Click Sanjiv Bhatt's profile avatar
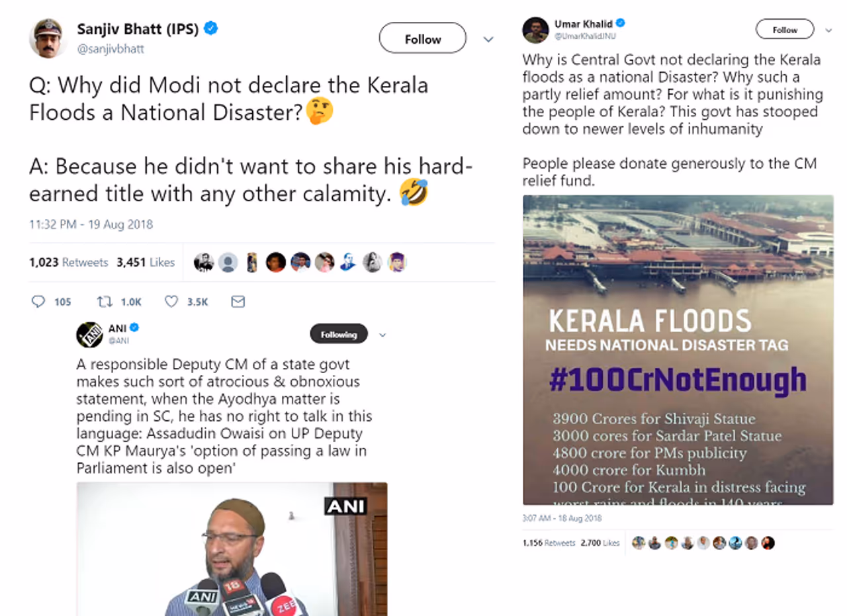847x616 pixels. [x=48, y=38]
